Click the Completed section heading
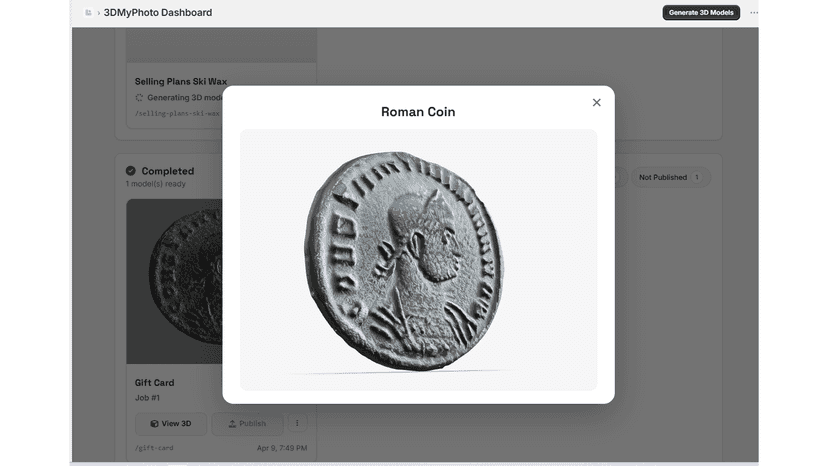The width and height of the screenshot is (828, 466). [168, 171]
